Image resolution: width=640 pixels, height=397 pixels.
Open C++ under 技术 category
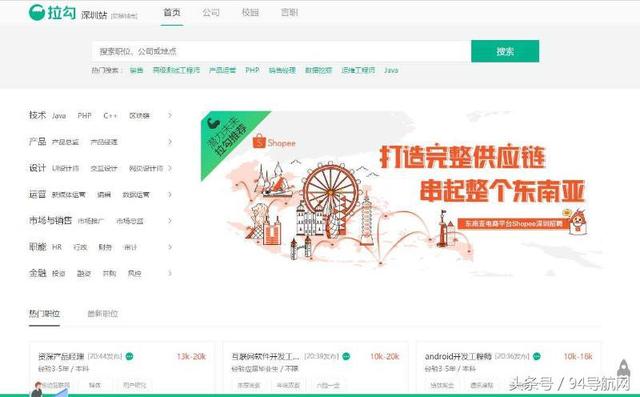pyautogui.click(x=110, y=116)
